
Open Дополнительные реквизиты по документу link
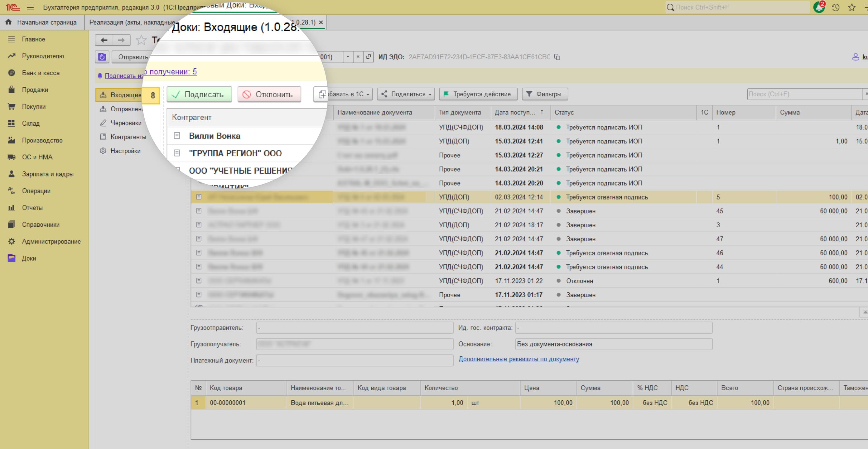tap(518, 359)
